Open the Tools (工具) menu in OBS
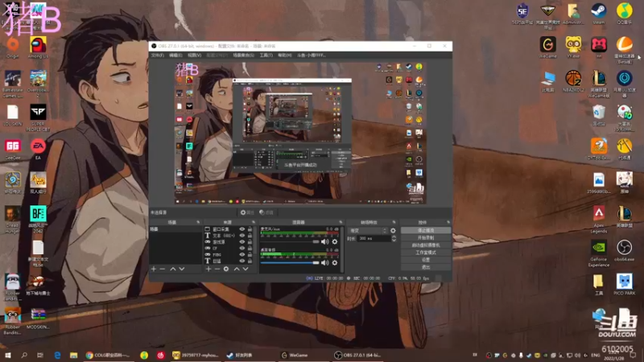Screen dimensions: 644x362 click(266, 55)
